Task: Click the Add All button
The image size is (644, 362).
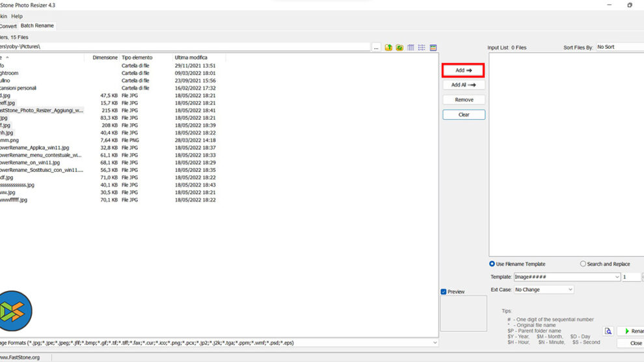Action: click(x=464, y=85)
